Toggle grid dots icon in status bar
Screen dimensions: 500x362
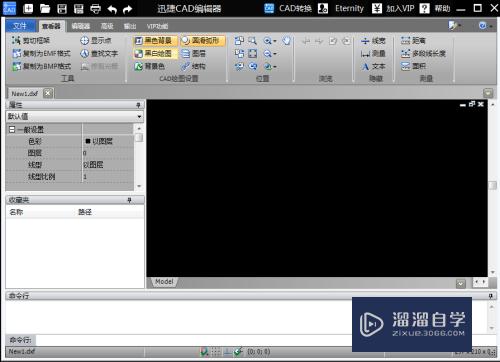click(216, 352)
